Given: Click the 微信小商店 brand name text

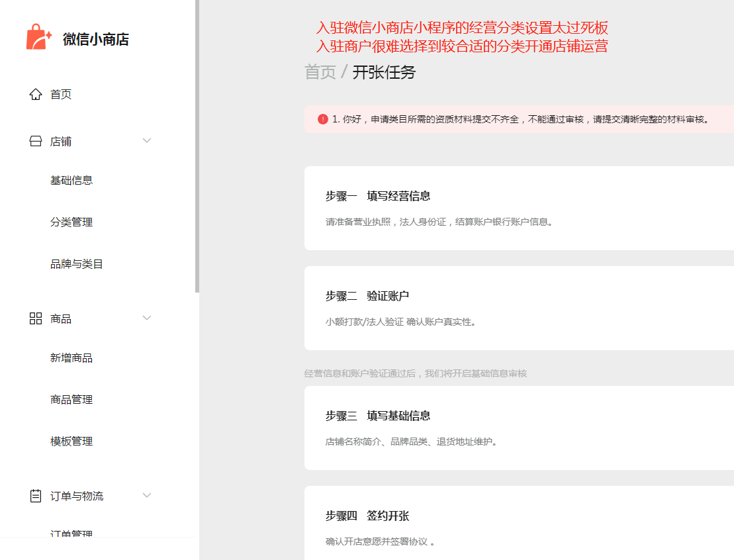Looking at the screenshot, I should (96, 39).
